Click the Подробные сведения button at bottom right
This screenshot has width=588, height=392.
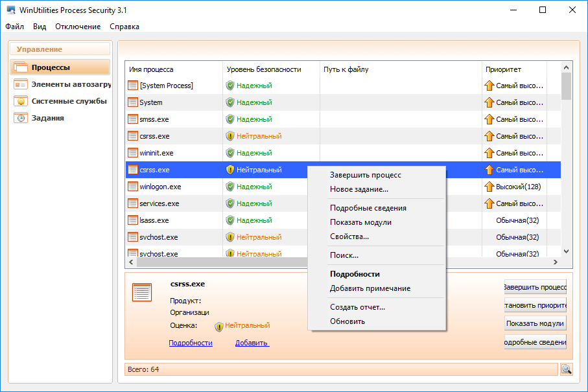535,341
